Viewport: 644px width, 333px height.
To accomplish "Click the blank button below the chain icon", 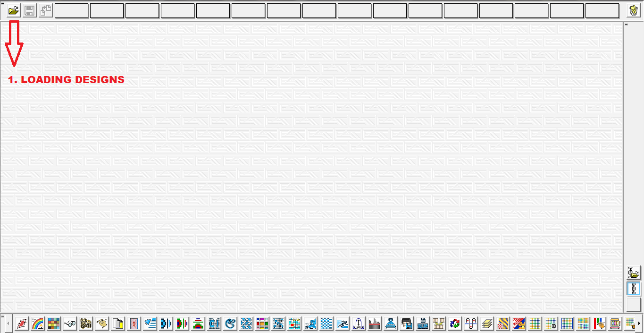I will click(x=634, y=305).
